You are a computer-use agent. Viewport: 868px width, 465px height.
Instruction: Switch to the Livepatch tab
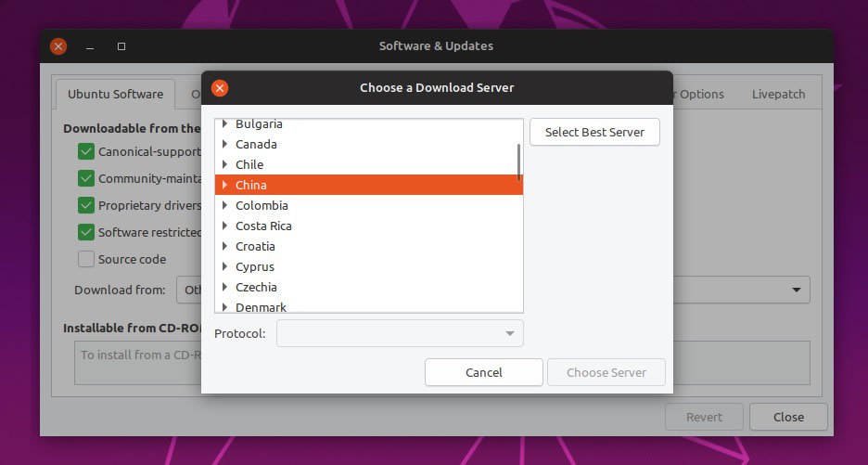pyautogui.click(x=778, y=95)
